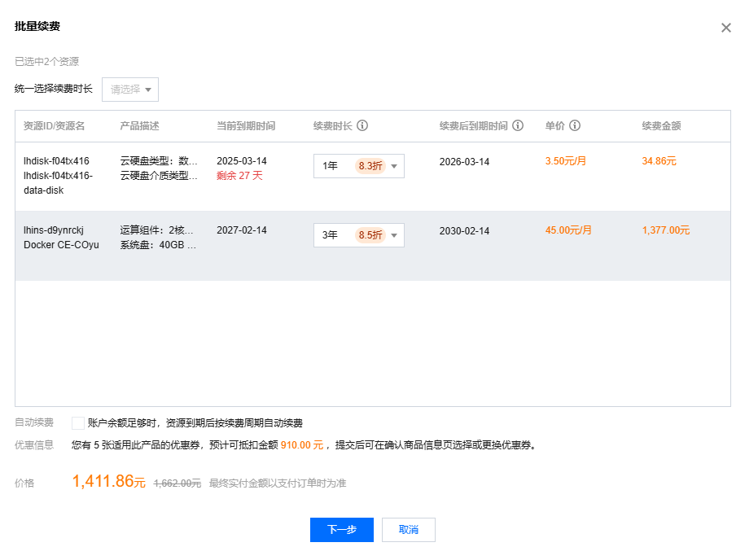Select resource ID lhdisk-f04tx416
The width and height of the screenshot is (745, 560).
point(56,161)
